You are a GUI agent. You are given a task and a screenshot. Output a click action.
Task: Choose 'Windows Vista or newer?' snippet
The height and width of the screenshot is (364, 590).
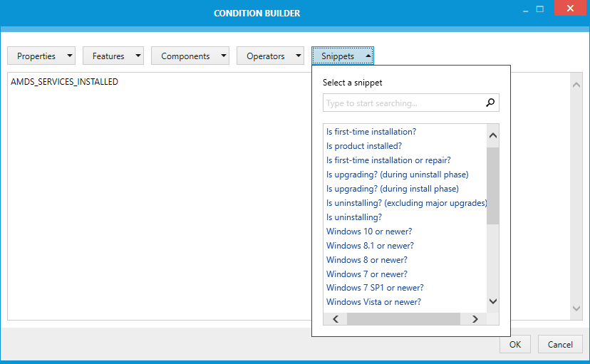tap(373, 302)
